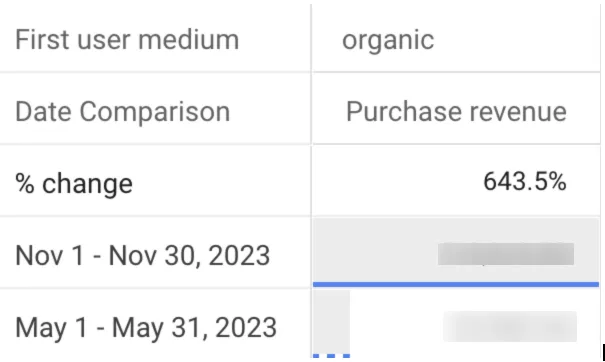Select the 643.5% change value
The height and width of the screenshot is (362, 605).
[x=525, y=181]
